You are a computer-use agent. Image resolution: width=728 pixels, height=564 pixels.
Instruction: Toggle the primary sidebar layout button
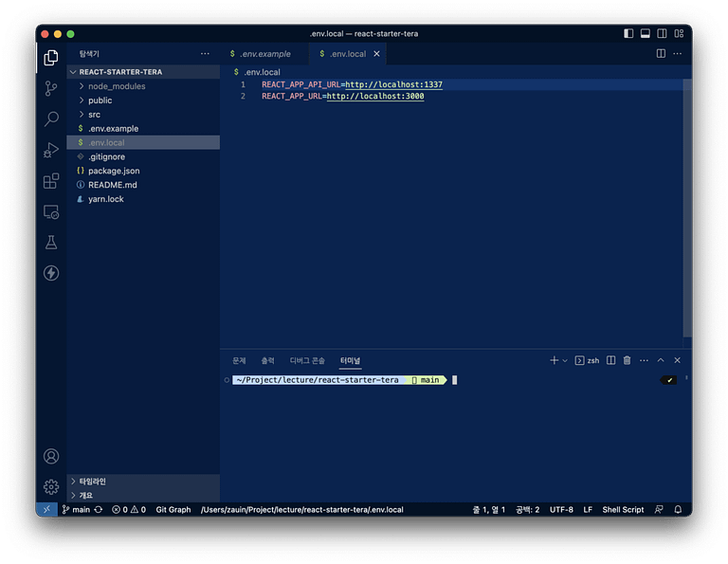[x=628, y=33]
